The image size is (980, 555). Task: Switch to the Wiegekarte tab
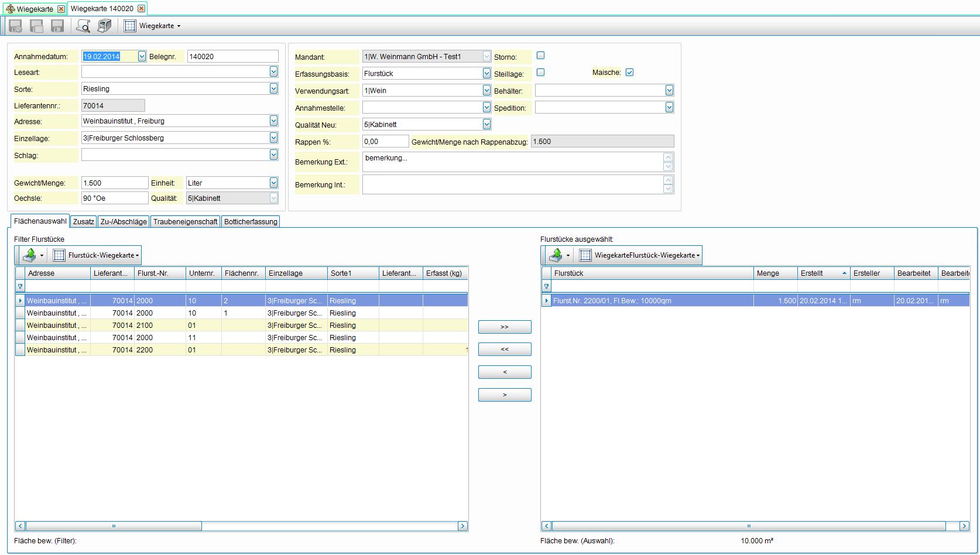tap(35, 9)
